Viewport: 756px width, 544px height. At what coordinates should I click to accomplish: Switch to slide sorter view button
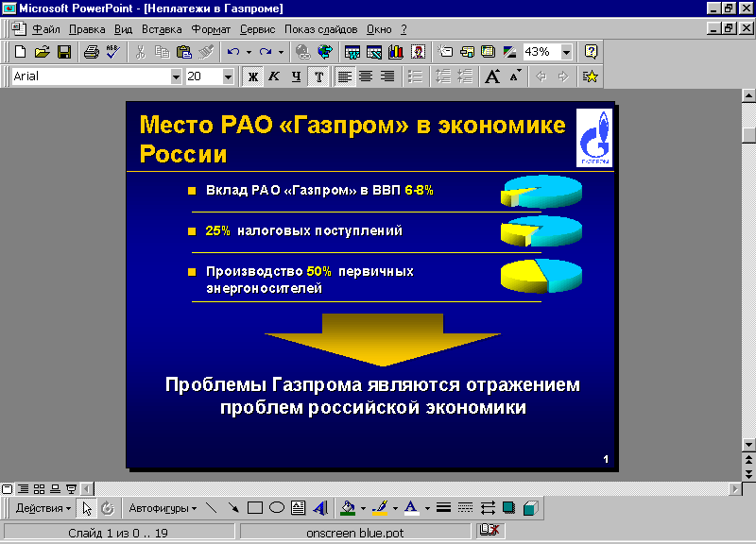point(39,489)
